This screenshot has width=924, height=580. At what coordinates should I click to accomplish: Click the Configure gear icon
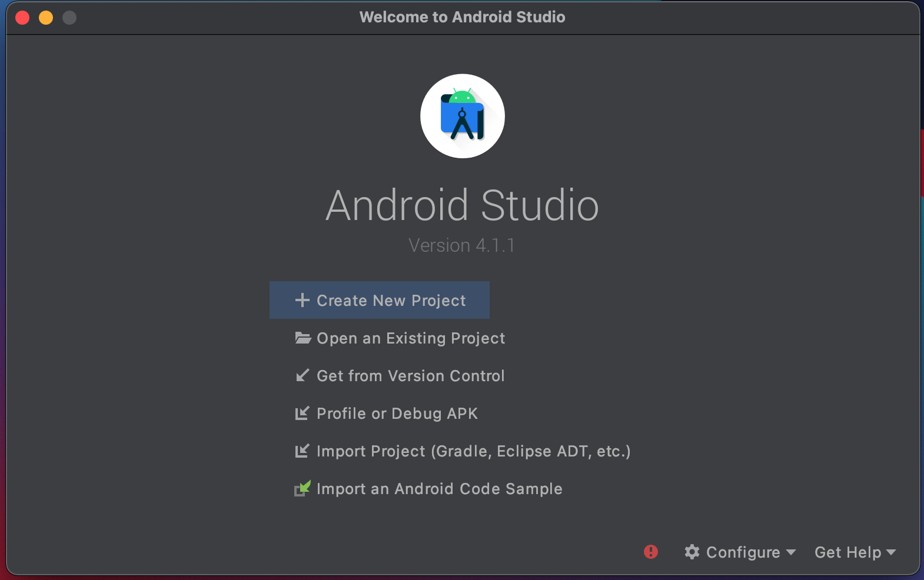(x=692, y=552)
